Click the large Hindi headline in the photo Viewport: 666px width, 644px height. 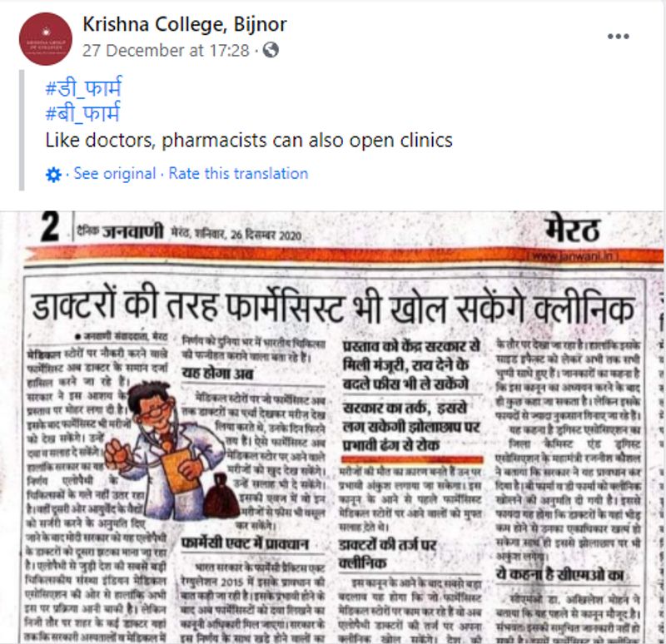(x=333, y=305)
